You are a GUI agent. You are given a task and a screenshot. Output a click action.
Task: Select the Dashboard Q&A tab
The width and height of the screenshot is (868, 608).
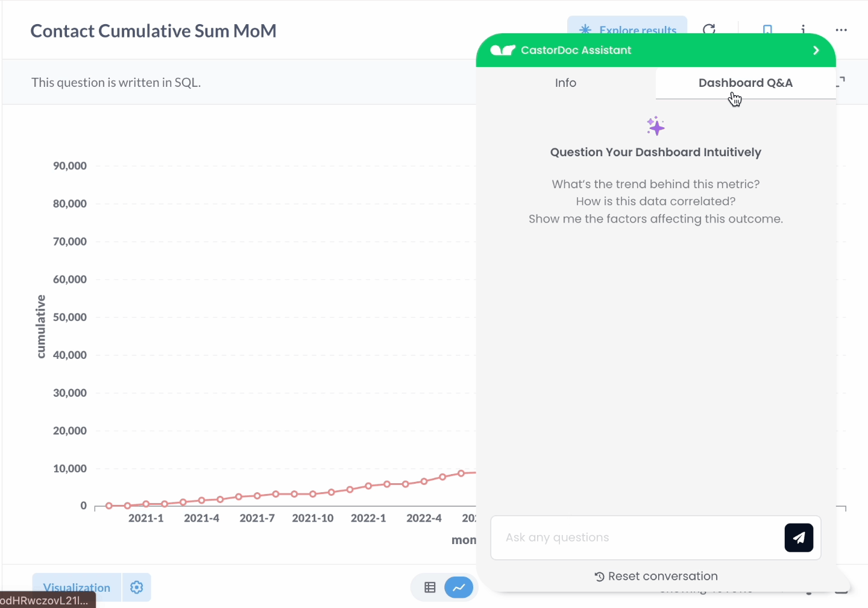(x=745, y=83)
